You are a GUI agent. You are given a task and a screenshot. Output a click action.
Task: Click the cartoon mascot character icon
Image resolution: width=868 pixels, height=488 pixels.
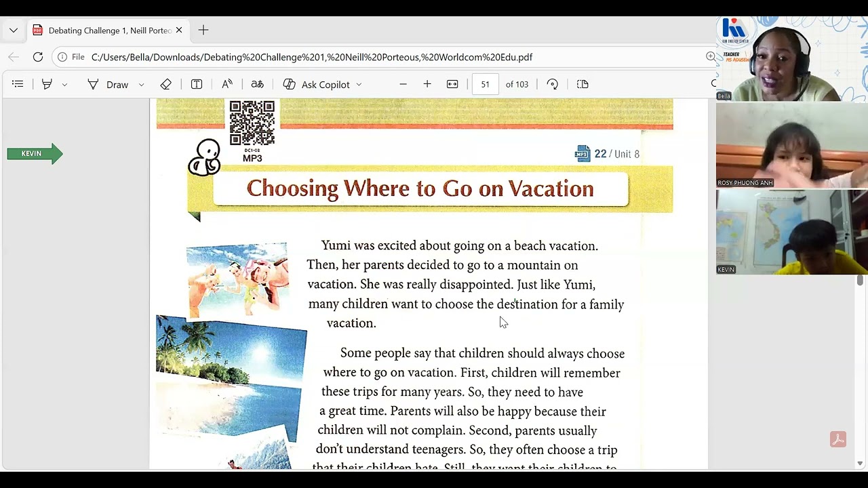pos(205,158)
